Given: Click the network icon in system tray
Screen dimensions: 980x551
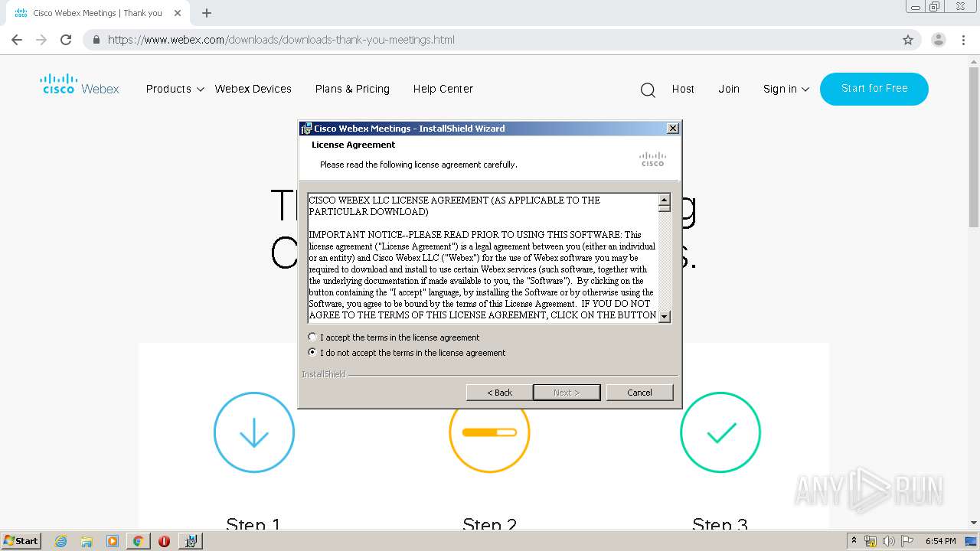Looking at the screenshot, I should (871, 541).
